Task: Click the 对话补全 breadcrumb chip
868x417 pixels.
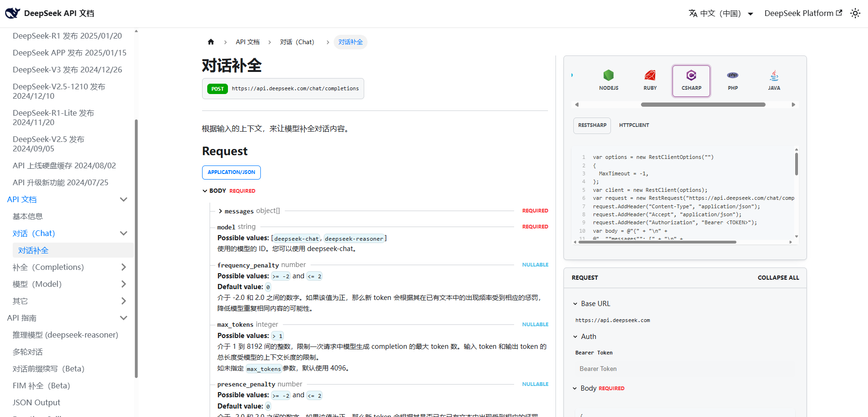Action: [x=351, y=42]
